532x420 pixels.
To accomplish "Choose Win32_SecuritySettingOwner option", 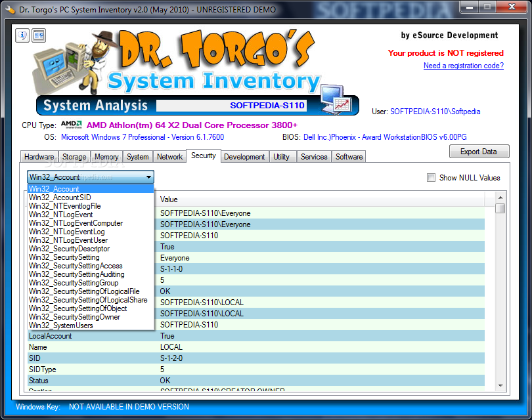I will tap(91, 316).
